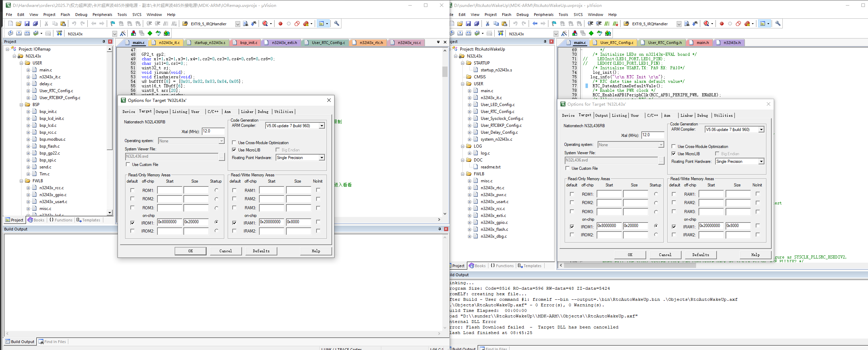Start debug session icon in IORemap toolbar

point(265,24)
